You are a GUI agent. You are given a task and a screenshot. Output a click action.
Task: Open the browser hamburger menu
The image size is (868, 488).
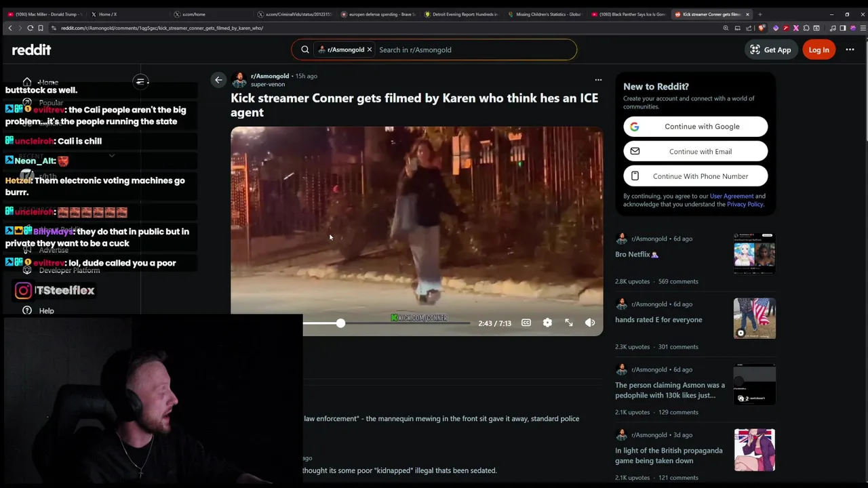pos(863,28)
